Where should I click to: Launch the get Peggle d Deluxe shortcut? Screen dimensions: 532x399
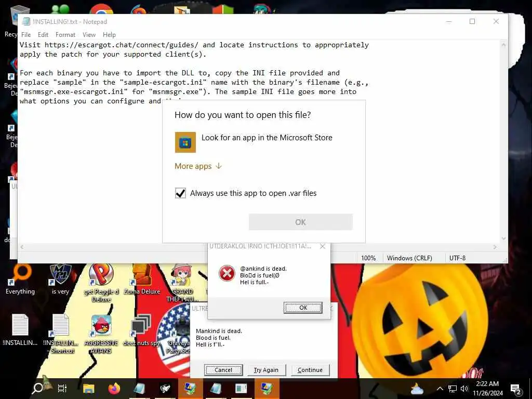101,282
